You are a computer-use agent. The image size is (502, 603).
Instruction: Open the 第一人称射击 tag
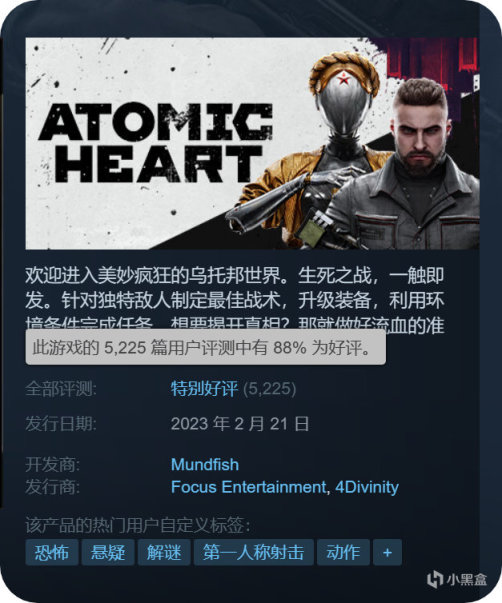[x=254, y=552]
